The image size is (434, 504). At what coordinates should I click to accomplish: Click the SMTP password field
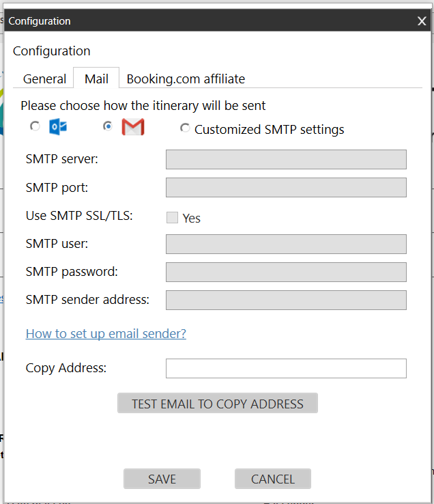point(286,272)
